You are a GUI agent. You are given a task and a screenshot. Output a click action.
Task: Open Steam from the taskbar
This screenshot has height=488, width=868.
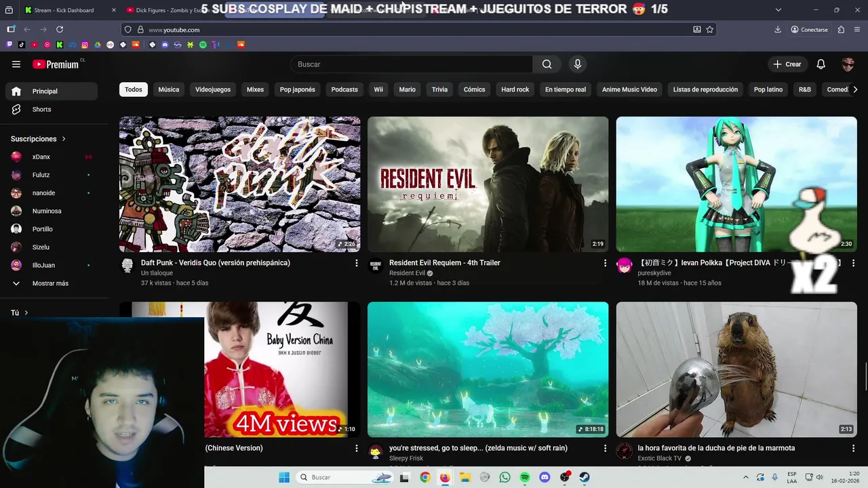[x=585, y=477]
